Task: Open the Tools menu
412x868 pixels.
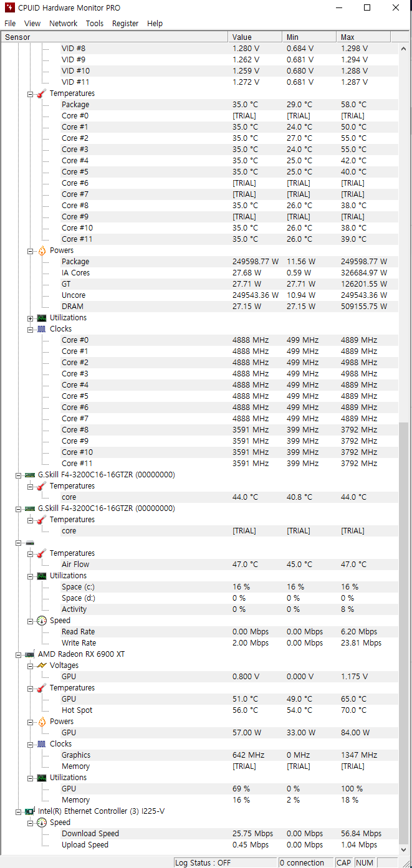Action: point(95,23)
